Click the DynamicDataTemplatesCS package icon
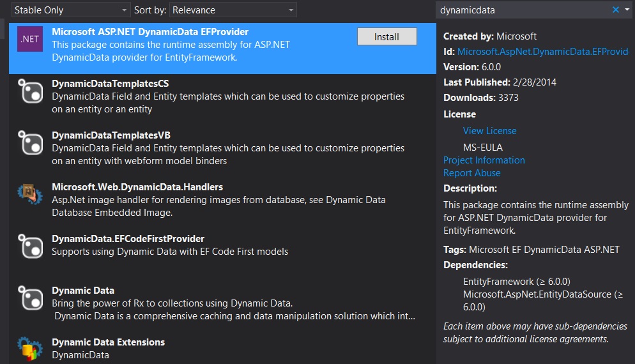 31,91
